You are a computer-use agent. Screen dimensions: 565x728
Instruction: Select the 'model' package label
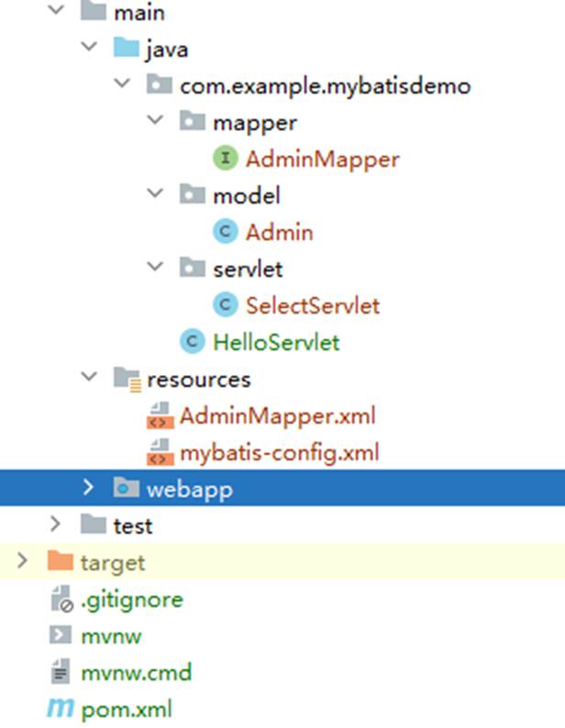click(247, 195)
